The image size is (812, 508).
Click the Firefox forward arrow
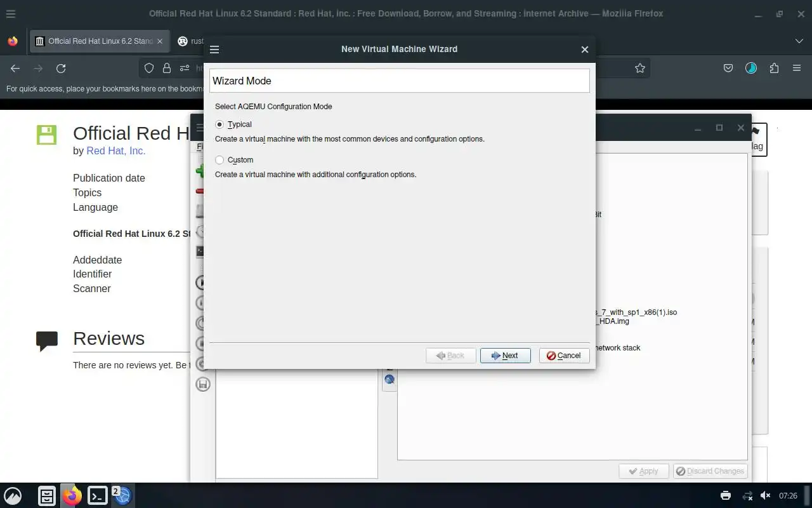[38, 69]
